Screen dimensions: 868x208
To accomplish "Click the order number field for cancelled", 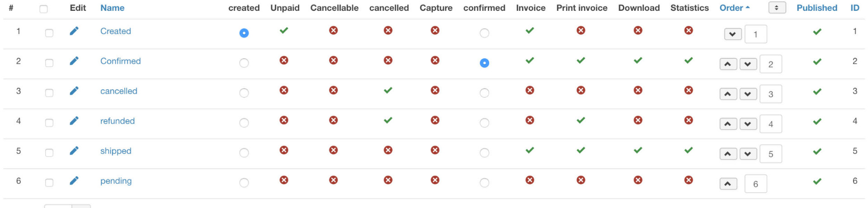I will [771, 94].
